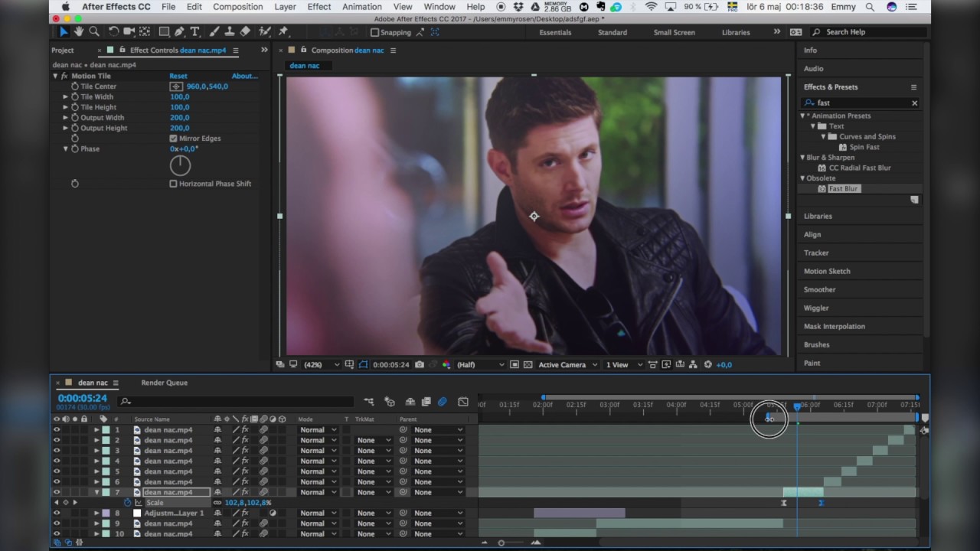The width and height of the screenshot is (980, 551).
Task: Open the Active Camera dropdown
Action: (567, 365)
